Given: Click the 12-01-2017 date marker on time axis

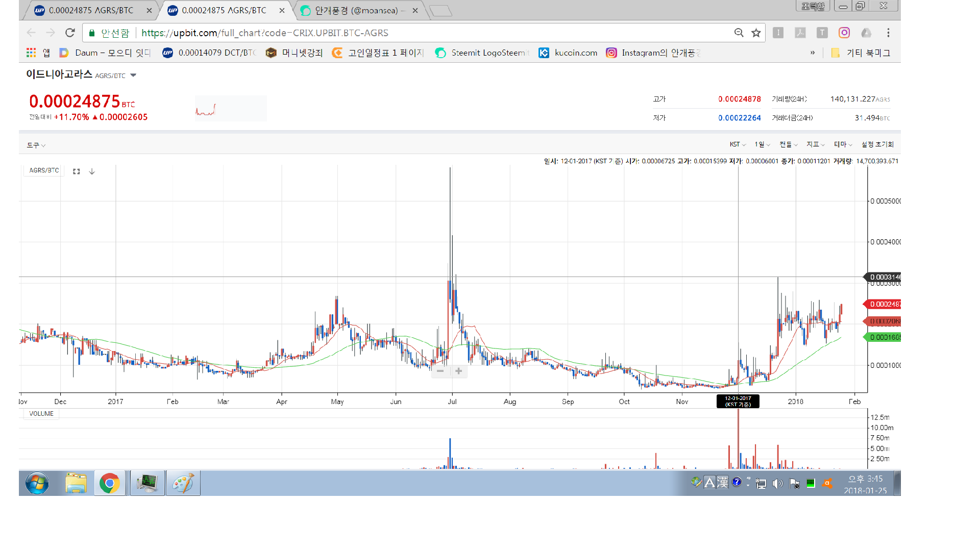Looking at the screenshot, I should coord(738,402).
